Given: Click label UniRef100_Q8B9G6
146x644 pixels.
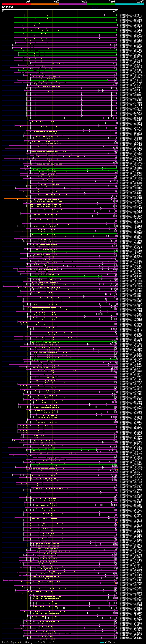Looking at the screenshot, I should tap(131, 600).
